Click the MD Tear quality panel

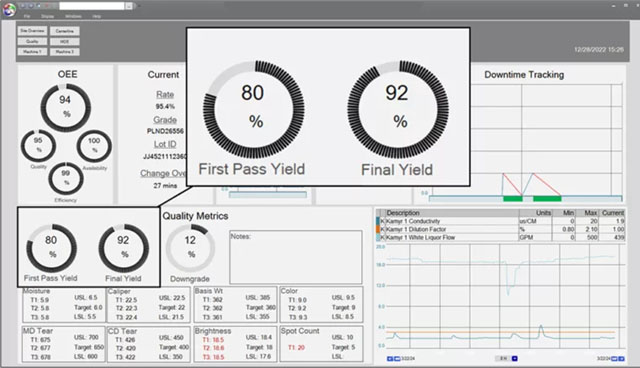coord(64,344)
